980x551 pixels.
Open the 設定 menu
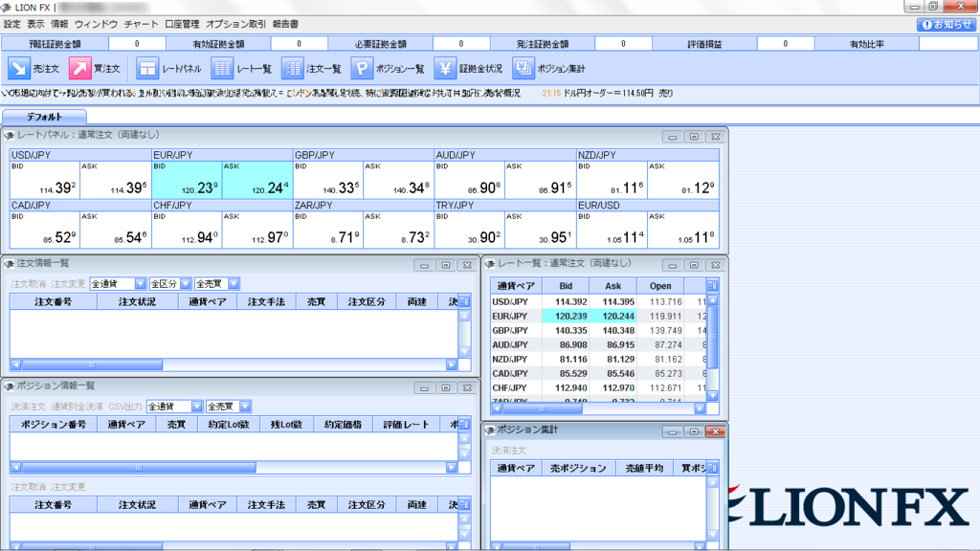coord(11,24)
